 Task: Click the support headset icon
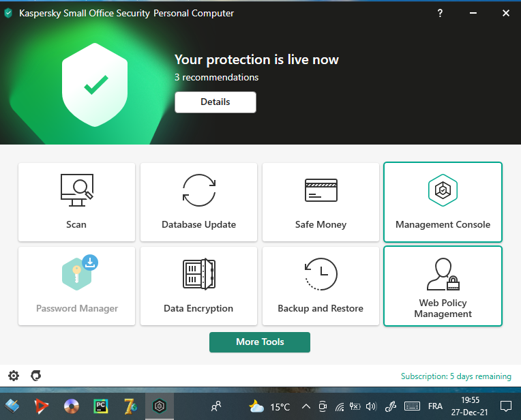[x=36, y=376]
